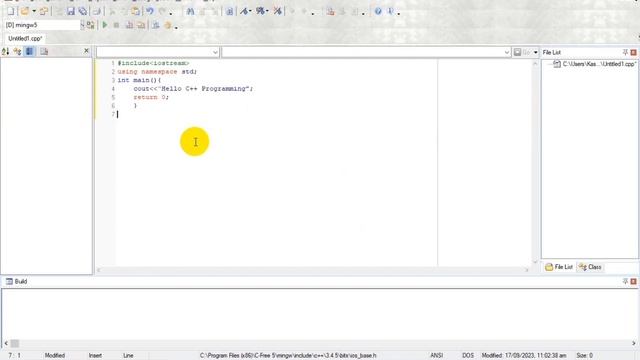Click the small window icon beside Go
640x360 pixels.
click(517, 52)
